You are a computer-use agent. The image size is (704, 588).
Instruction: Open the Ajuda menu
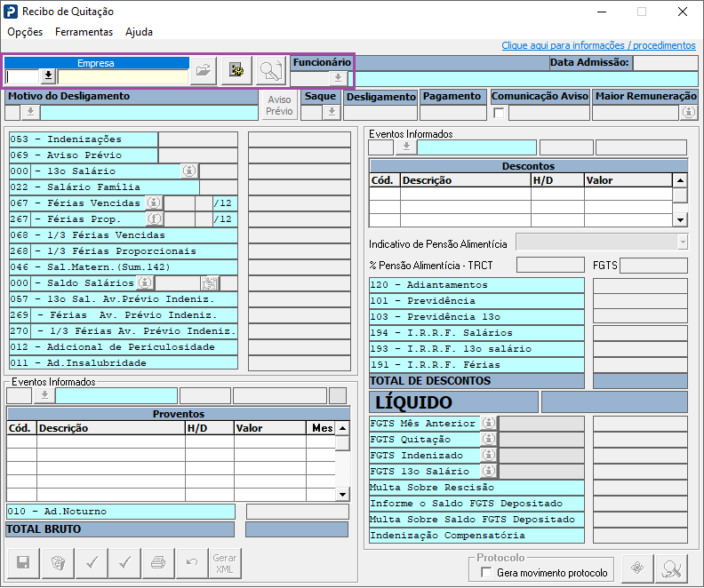(x=139, y=32)
